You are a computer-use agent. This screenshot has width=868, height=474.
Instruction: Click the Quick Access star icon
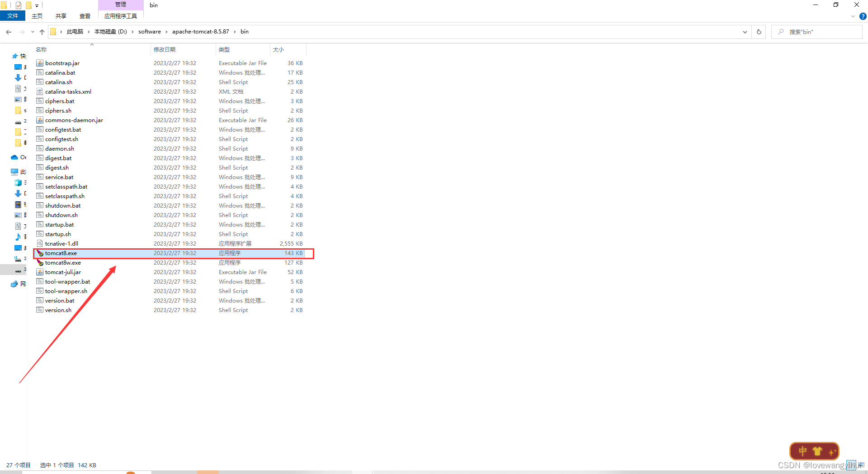pyautogui.click(x=15, y=56)
